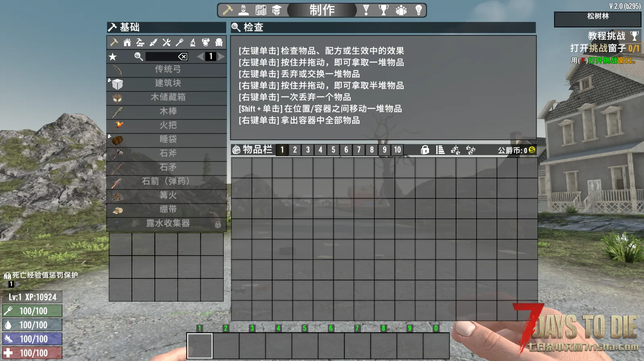Select the 石矛 recipe

(167, 168)
